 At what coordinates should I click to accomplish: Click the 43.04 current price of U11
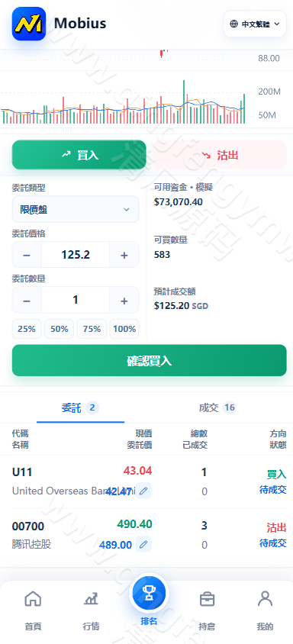pos(137,471)
